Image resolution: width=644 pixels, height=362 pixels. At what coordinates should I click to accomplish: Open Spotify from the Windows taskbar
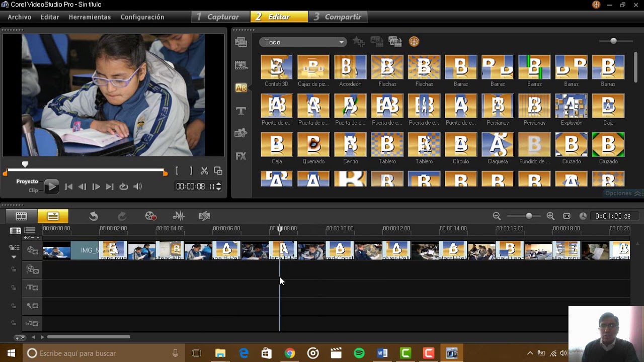(x=359, y=353)
